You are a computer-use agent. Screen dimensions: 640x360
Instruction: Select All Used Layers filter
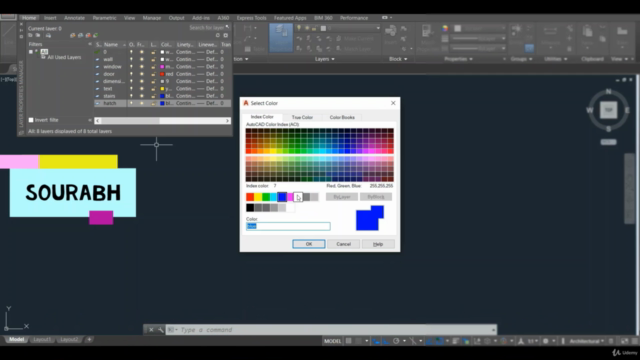tap(64, 58)
